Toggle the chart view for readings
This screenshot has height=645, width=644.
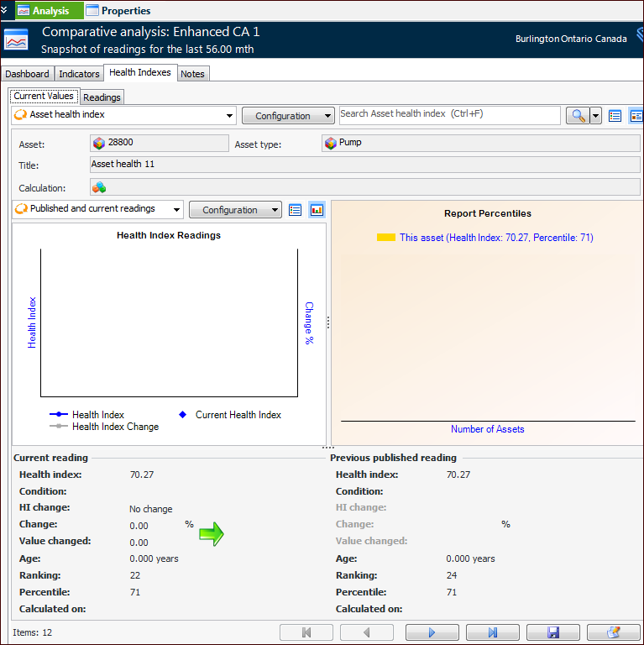317,210
